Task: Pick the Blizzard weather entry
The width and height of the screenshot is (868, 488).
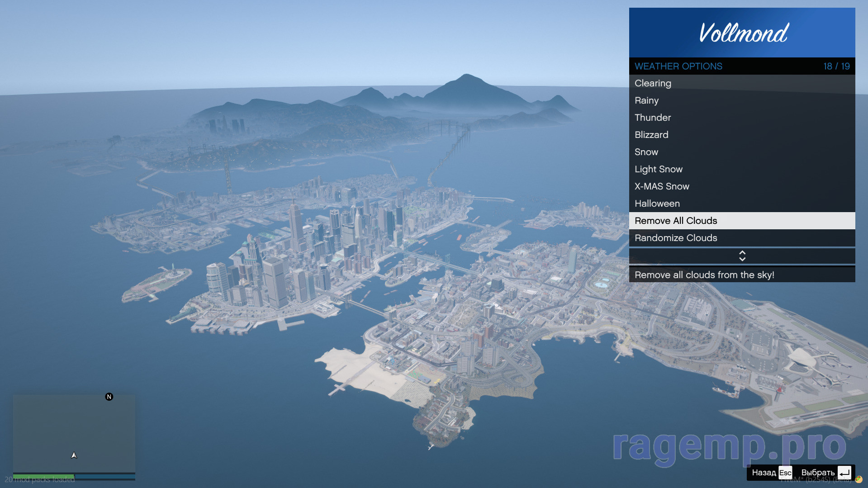Action: pyautogui.click(x=742, y=135)
